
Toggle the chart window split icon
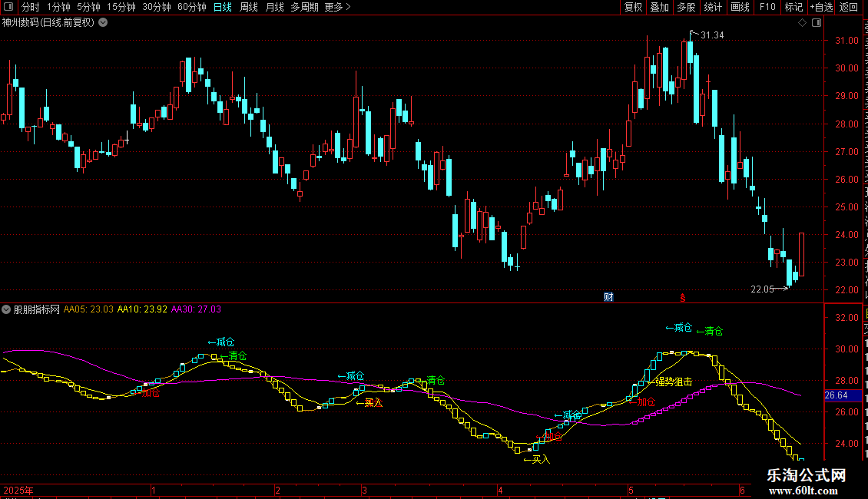(x=817, y=23)
